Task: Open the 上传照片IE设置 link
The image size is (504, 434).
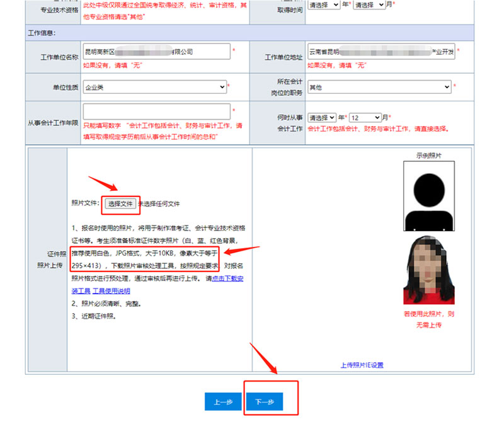Action: pos(362,365)
